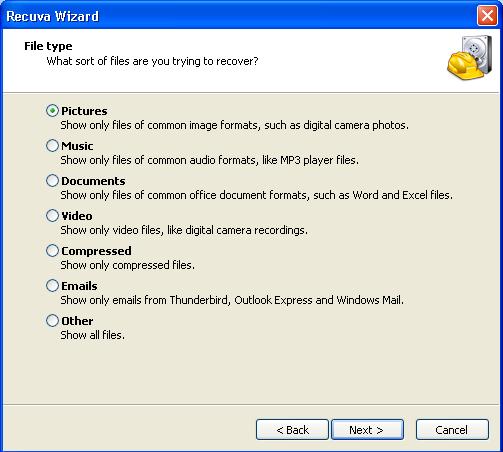The height and width of the screenshot is (452, 503).
Task: Click the Next > button
Action: [367, 430]
